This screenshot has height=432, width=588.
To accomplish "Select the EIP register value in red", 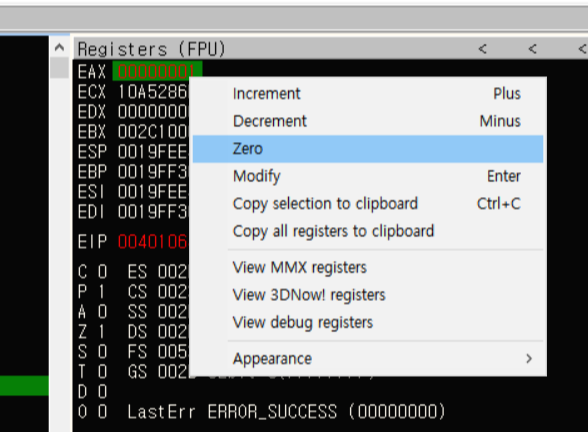I will click(x=153, y=242).
